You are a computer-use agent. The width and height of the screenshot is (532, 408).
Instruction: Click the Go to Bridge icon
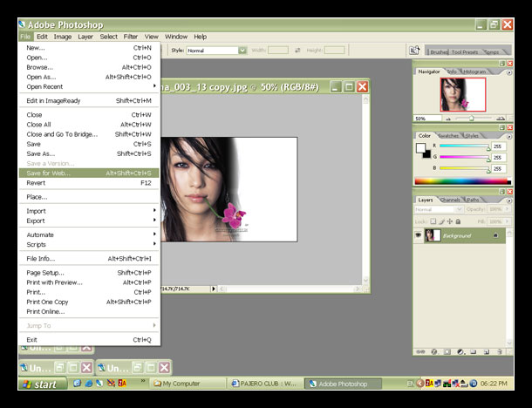point(416,51)
